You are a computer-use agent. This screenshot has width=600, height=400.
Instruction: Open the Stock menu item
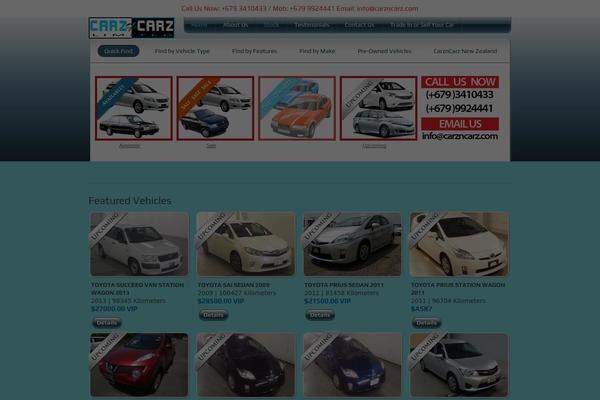pyautogui.click(x=271, y=25)
